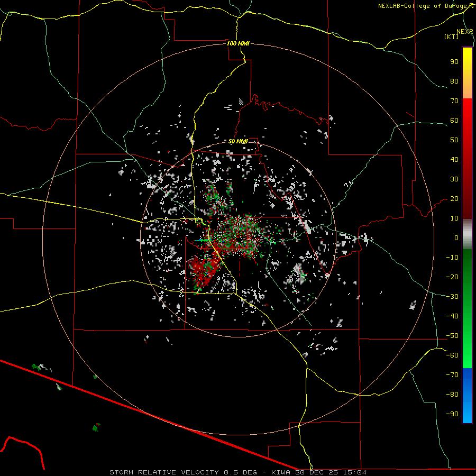Click the 50 NMI range ring label

[x=238, y=141]
